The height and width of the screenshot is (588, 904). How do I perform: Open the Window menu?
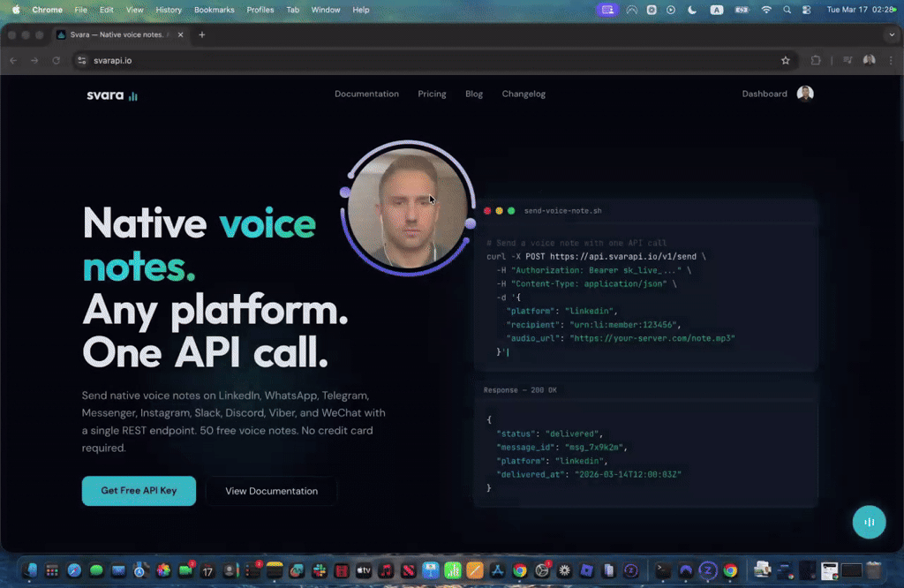point(326,10)
